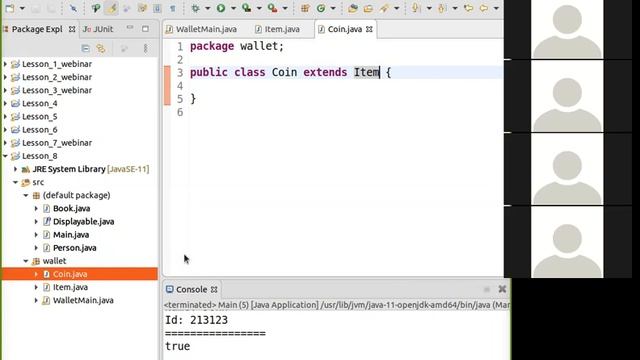Click the Coverage run icon
Image resolution: width=640 pixels, height=360 pixels.
[x=247, y=8]
